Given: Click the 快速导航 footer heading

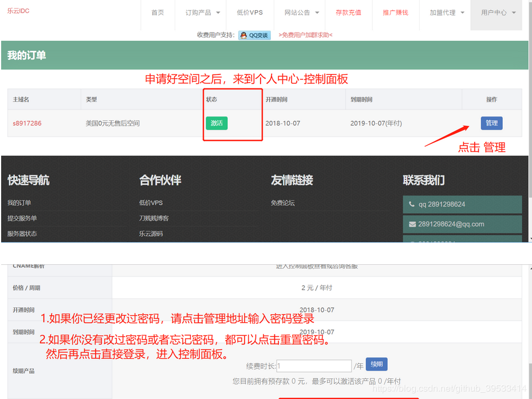Looking at the screenshot, I should coord(29,180).
